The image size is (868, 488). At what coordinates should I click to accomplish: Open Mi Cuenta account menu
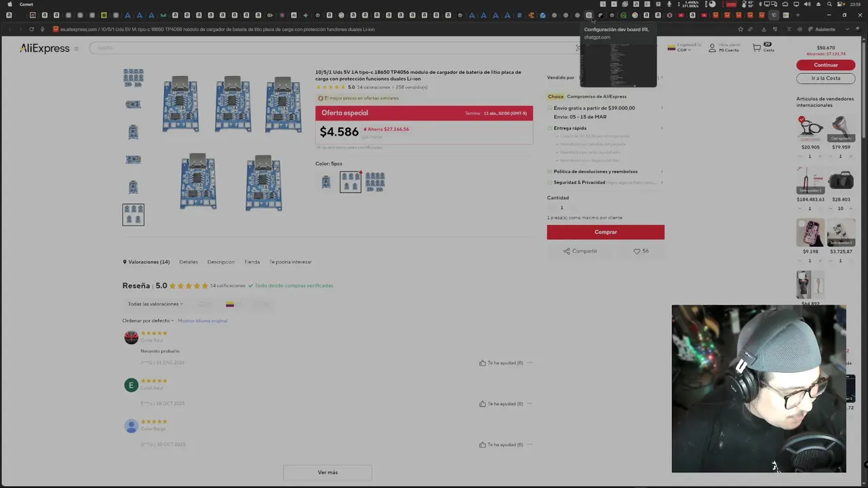tap(724, 48)
